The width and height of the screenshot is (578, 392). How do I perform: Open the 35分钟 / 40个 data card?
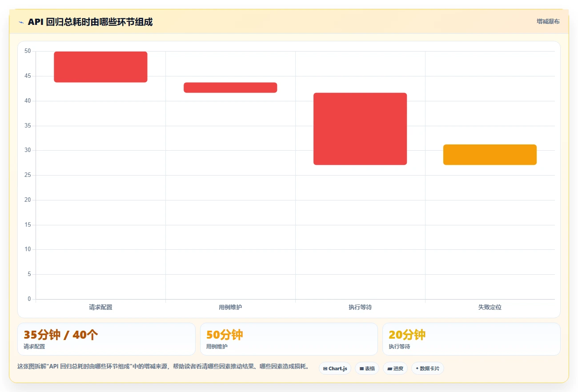[106, 339]
